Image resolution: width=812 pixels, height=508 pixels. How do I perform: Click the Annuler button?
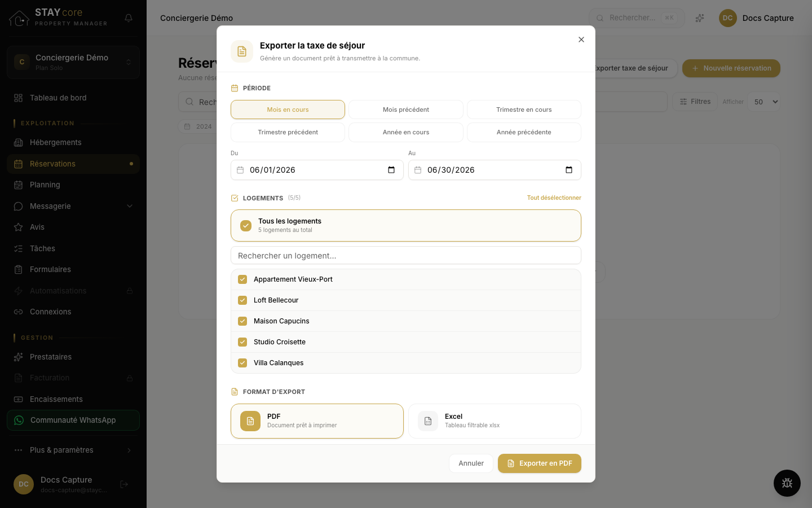tap(471, 463)
